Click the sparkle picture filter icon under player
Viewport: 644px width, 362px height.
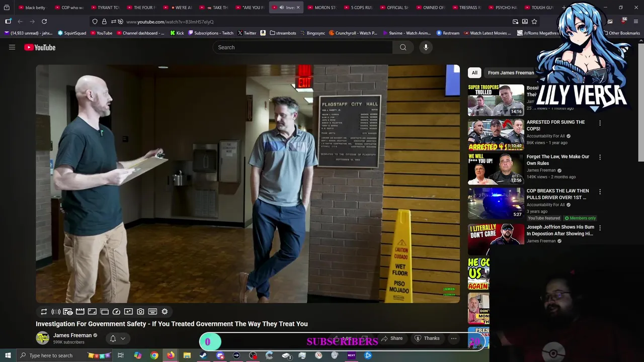click(128, 312)
